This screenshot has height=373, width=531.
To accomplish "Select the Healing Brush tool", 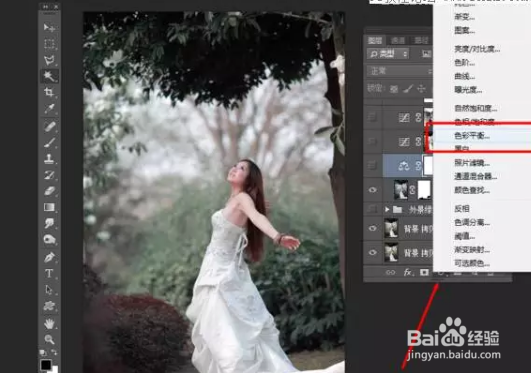I will (x=49, y=127).
